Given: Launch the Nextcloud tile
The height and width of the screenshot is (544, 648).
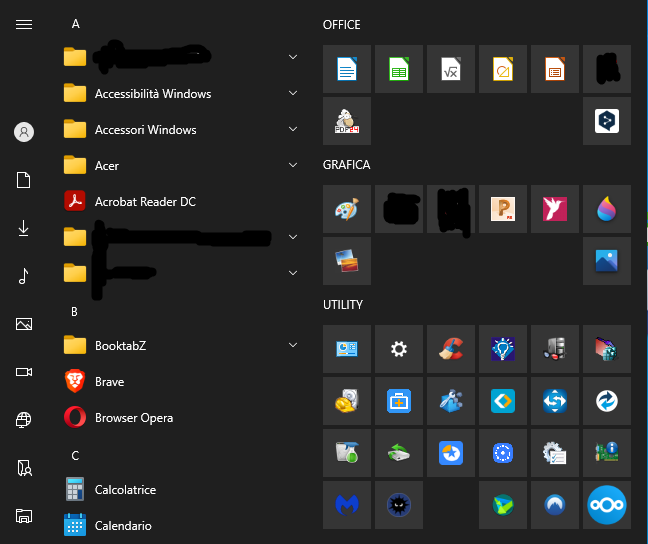Looking at the screenshot, I should (x=607, y=505).
